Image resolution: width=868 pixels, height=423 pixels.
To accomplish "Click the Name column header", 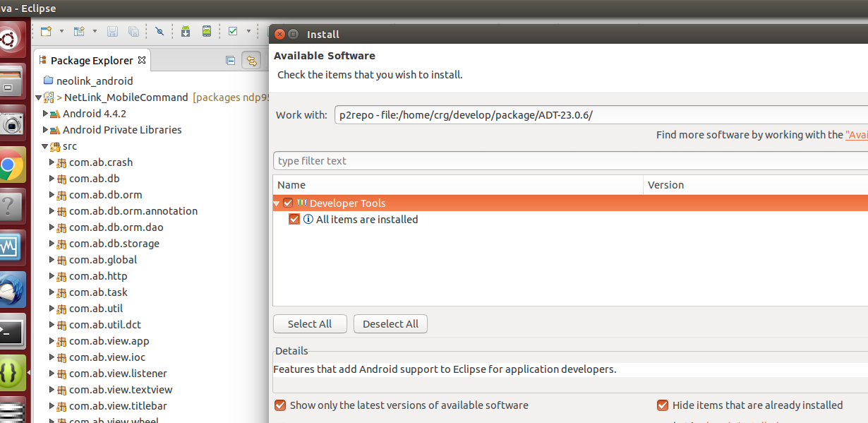I will [458, 185].
